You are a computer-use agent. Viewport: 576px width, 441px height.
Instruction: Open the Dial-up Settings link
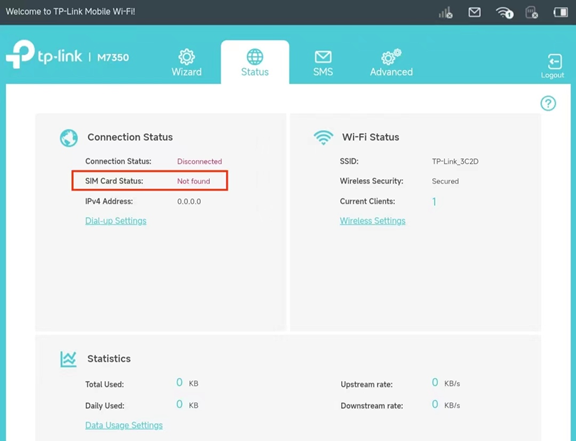click(116, 221)
